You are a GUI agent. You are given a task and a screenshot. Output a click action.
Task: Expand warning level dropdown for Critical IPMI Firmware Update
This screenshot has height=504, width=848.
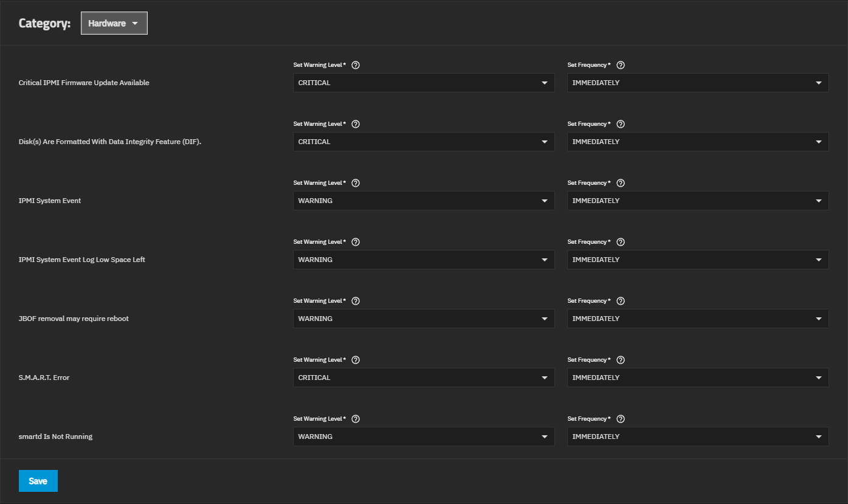423,83
